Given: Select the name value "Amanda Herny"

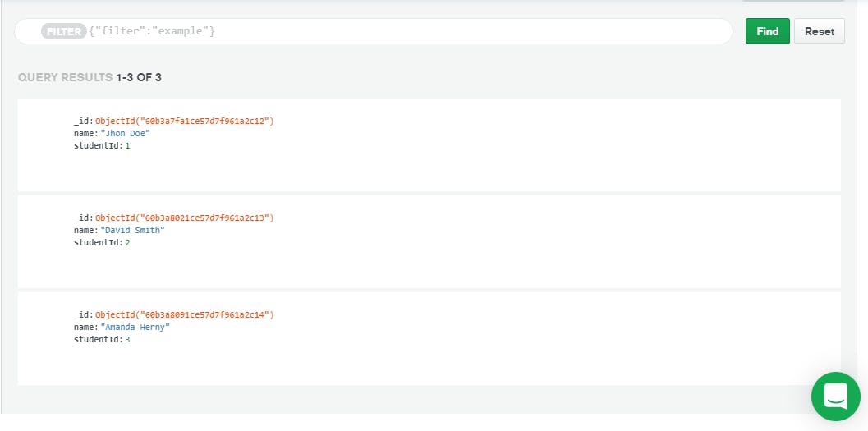Looking at the screenshot, I should click(x=135, y=327).
